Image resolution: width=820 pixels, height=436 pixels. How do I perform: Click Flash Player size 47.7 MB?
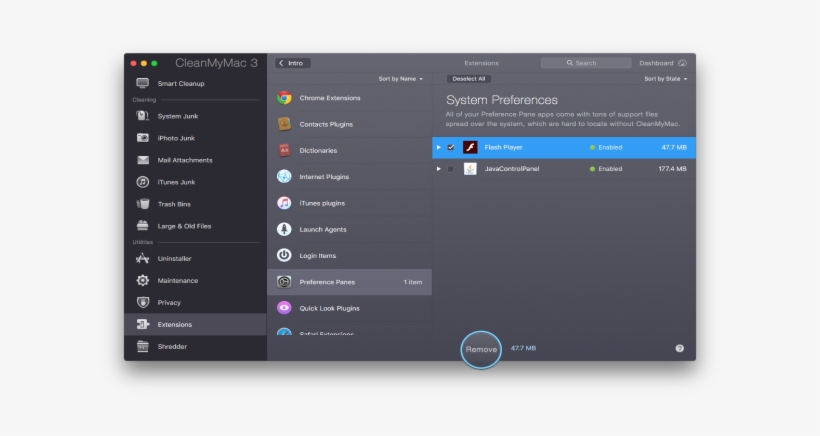pos(674,147)
